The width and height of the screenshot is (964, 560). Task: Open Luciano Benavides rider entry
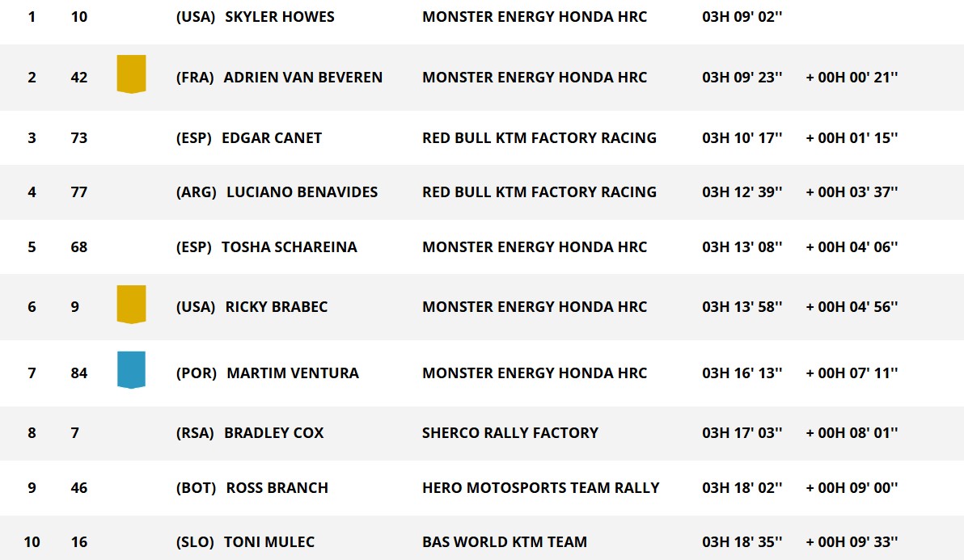point(302,192)
